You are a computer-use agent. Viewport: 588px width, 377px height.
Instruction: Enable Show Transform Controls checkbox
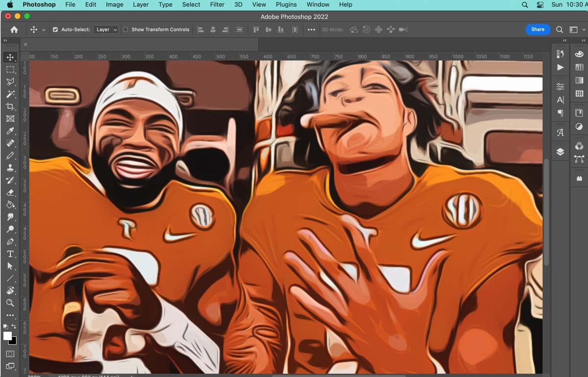point(125,29)
